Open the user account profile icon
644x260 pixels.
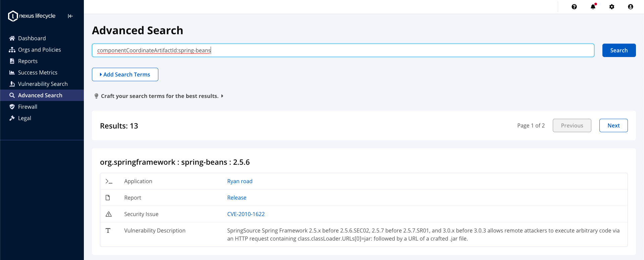click(631, 7)
